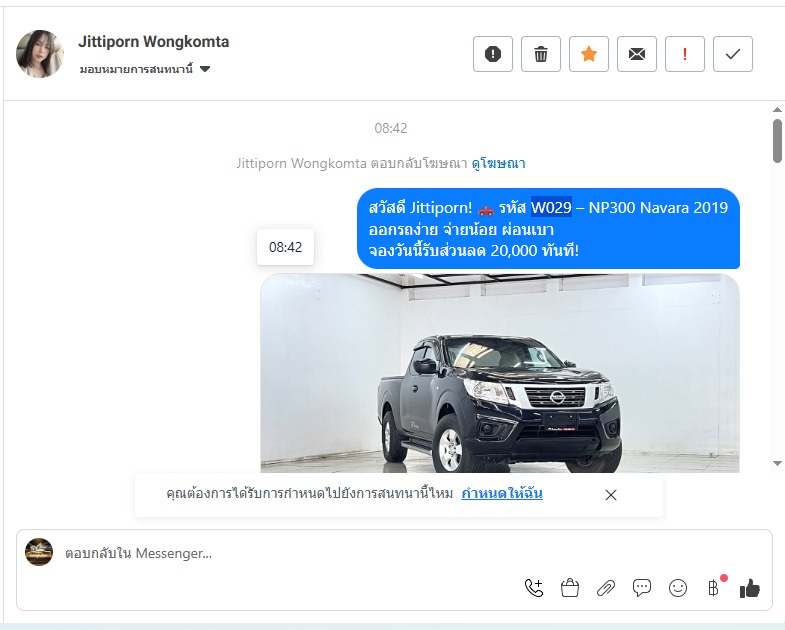Click the highlighted W029 code text

click(551, 207)
